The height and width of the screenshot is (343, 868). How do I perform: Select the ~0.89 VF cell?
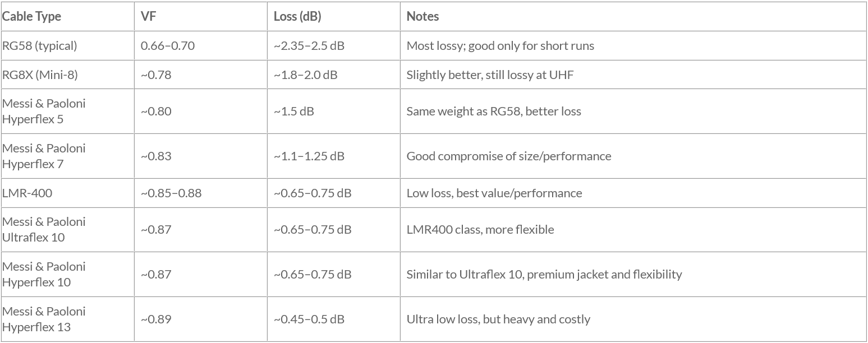coord(156,319)
